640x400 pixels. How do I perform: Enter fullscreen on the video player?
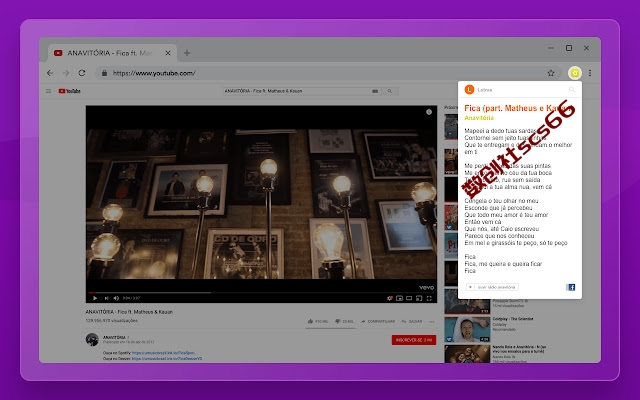click(x=429, y=298)
